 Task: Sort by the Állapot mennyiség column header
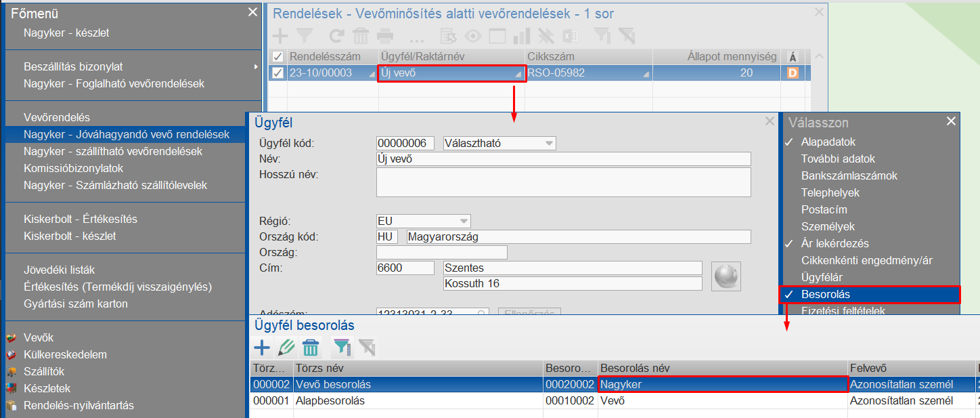[716, 56]
